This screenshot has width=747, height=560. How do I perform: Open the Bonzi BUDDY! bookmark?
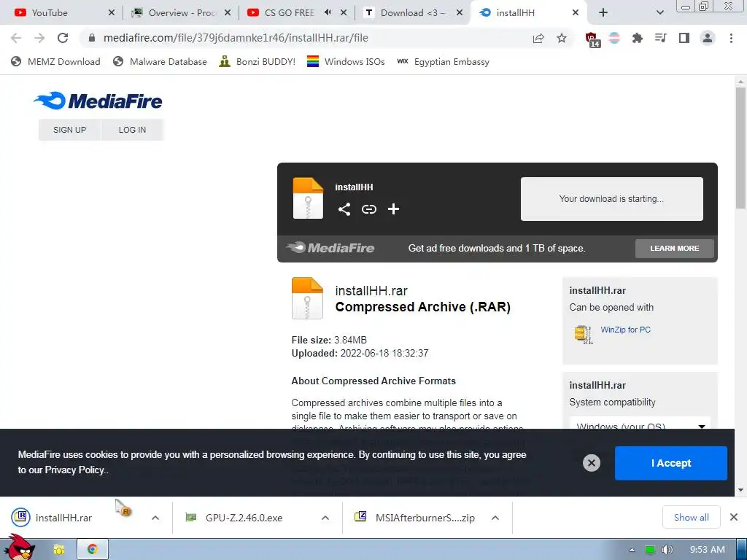258,61
